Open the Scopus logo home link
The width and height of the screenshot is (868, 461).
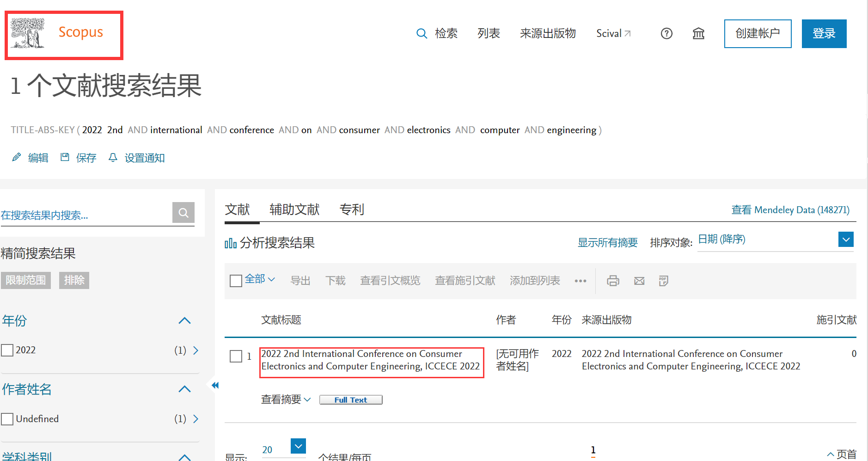[x=58, y=33]
